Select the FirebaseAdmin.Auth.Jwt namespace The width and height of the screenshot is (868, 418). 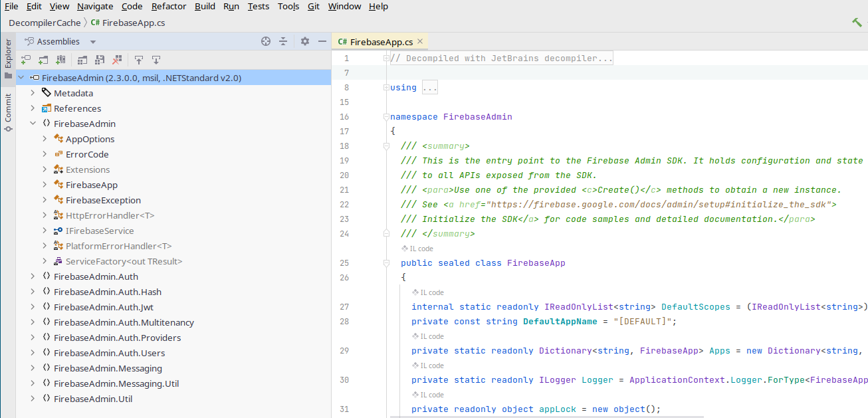pos(104,307)
